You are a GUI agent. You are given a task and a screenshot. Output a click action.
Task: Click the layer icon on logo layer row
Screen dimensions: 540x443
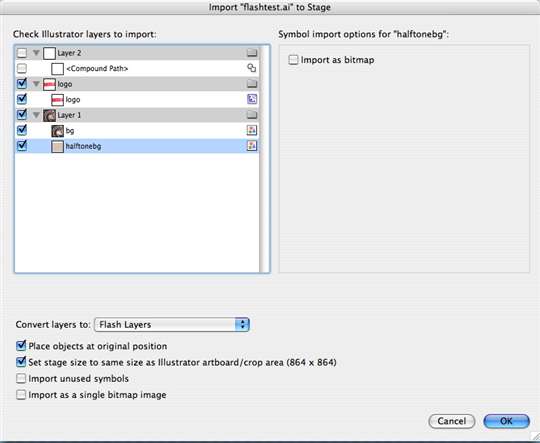(252, 84)
